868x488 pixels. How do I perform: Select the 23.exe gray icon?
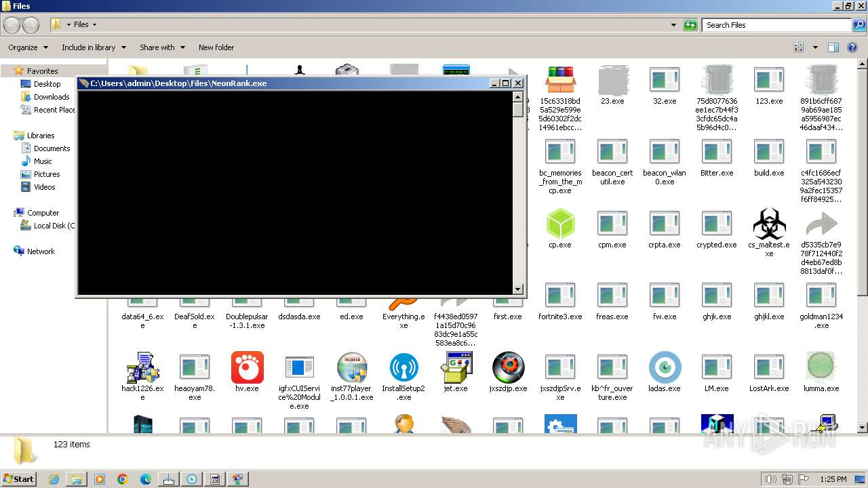tap(612, 80)
